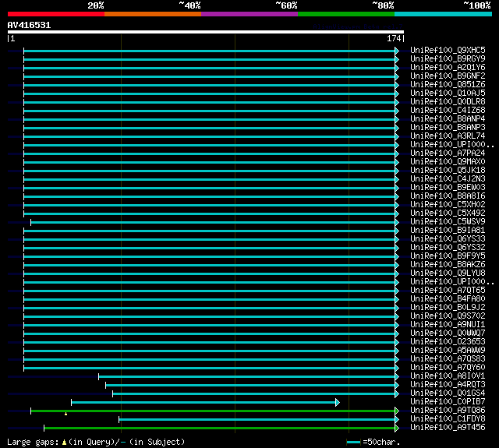Click UniRef100_A5AWW9 in the hit list

448,351
